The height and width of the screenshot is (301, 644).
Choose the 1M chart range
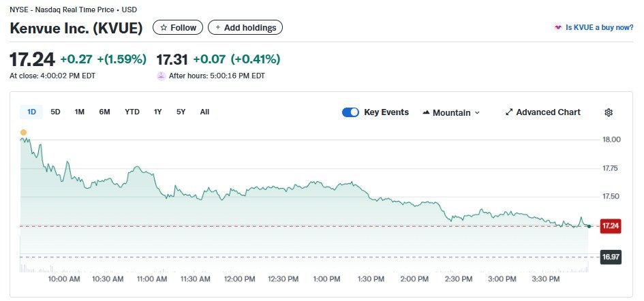pos(80,112)
